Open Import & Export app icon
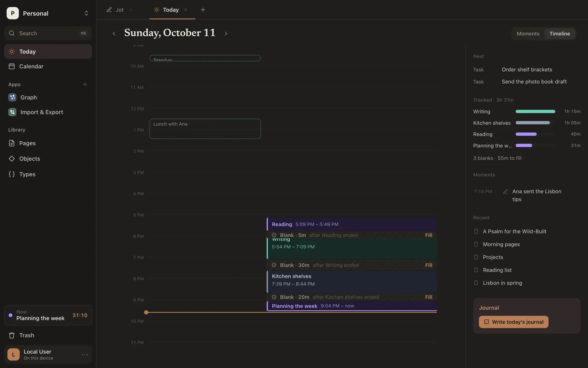This screenshot has width=588, height=368. 12,112
